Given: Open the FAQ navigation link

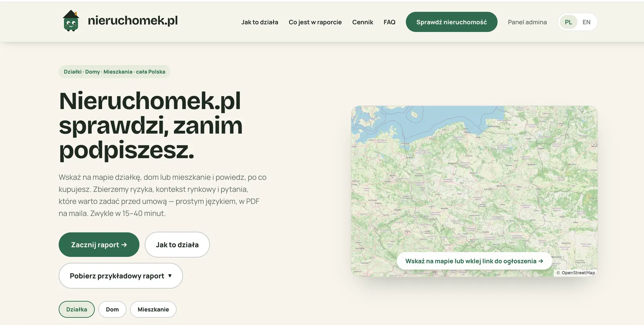Looking at the screenshot, I should coord(389,22).
